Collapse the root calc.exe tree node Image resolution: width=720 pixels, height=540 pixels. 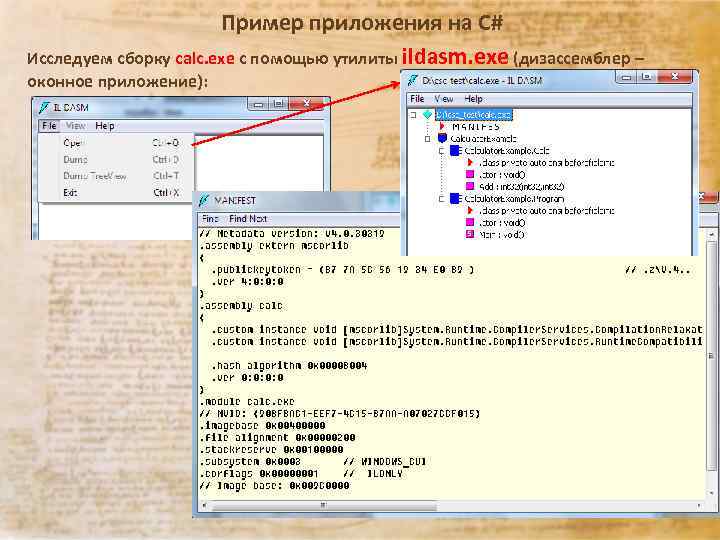click(413, 115)
